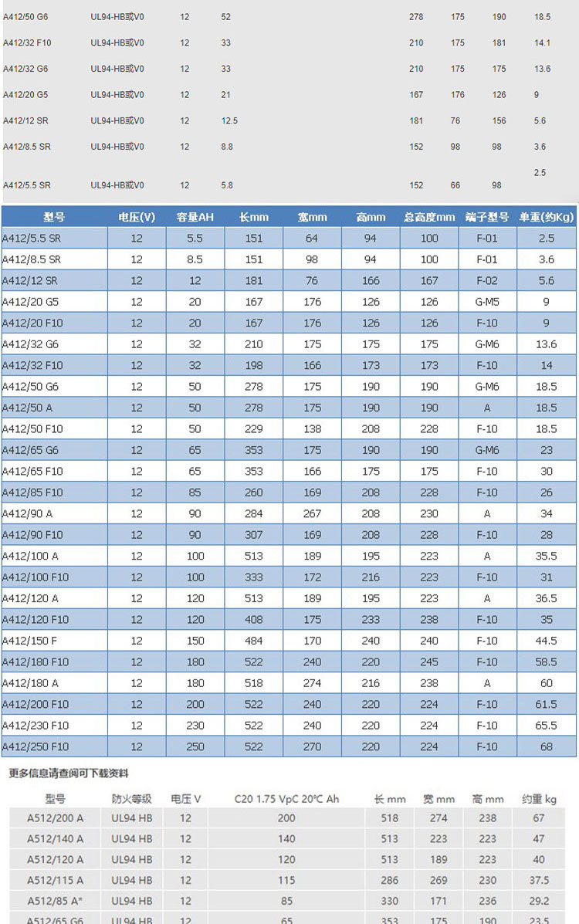Click terminal type G-M5 in A412/20 G5 row
The height and width of the screenshot is (924, 579).
[x=487, y=302]
